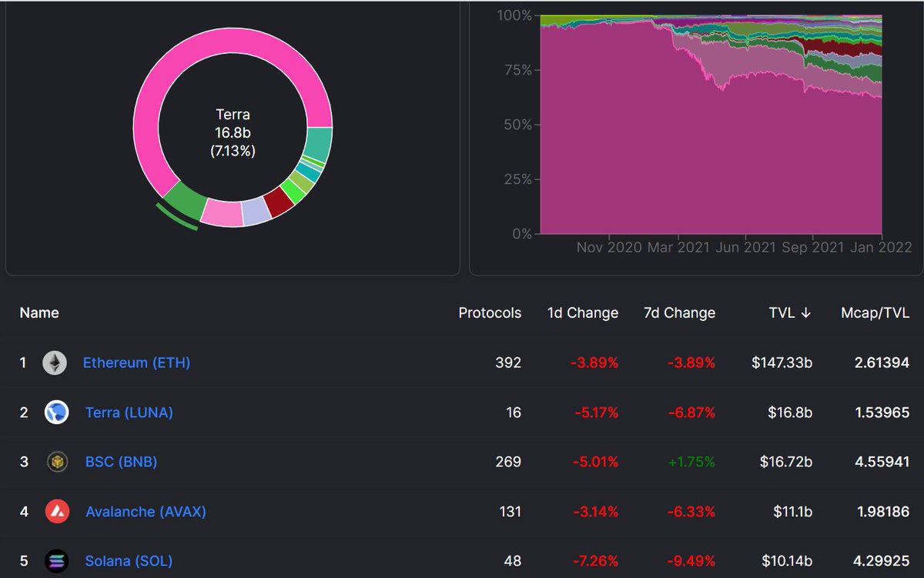Screen dimensions: 924x578
Task: Click Terra Mcap/TVL value 1.53965
Action: click(882, 413)
